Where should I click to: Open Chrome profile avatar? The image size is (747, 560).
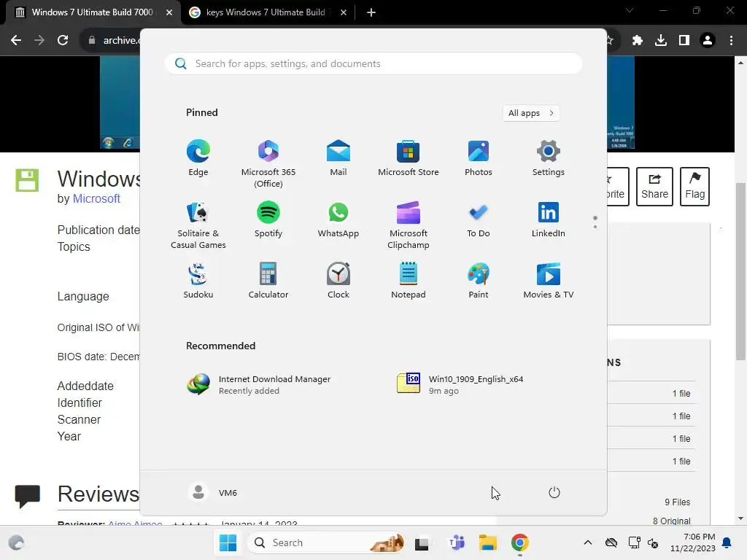pyautogui.click(x=708, y=40)
